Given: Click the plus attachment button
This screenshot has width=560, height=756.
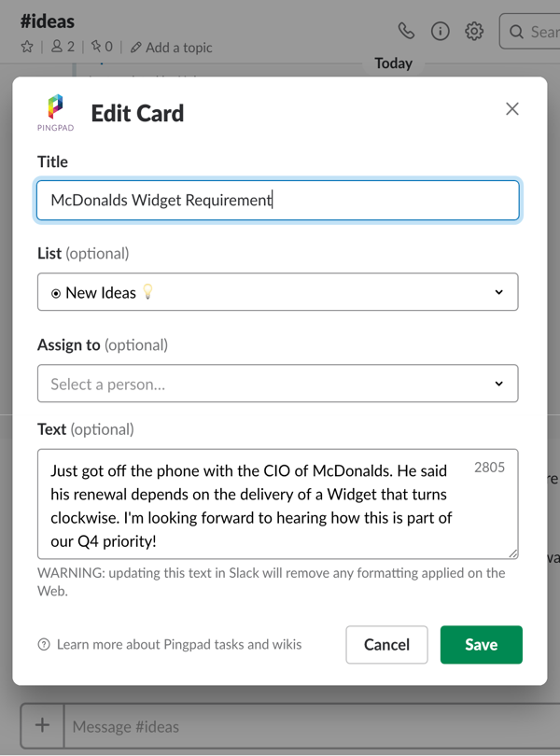Looking at the screenshot, I should click(42, 725).
